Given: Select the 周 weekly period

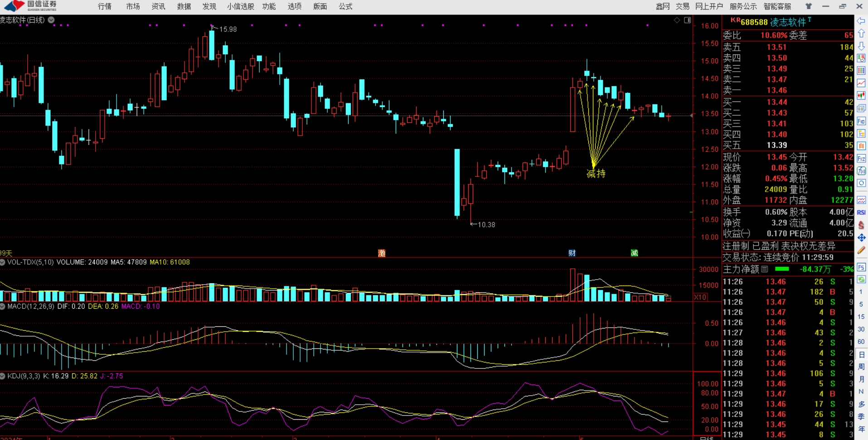Looking at the screenshot, I should click(861, 367).
